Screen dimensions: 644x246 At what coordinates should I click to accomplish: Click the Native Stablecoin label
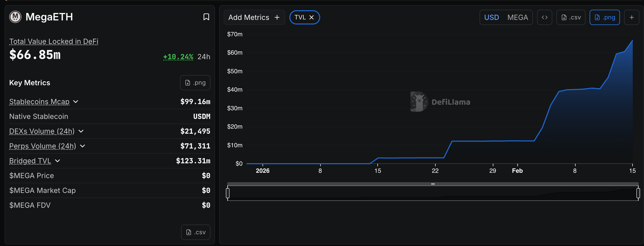pyautogui.click(x=39, y=116)
